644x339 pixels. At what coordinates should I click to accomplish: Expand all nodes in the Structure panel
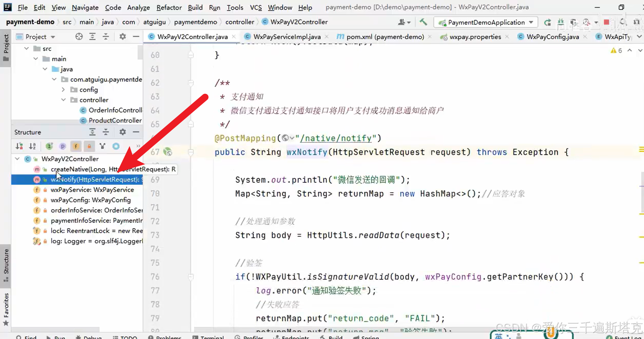[92, 132]
